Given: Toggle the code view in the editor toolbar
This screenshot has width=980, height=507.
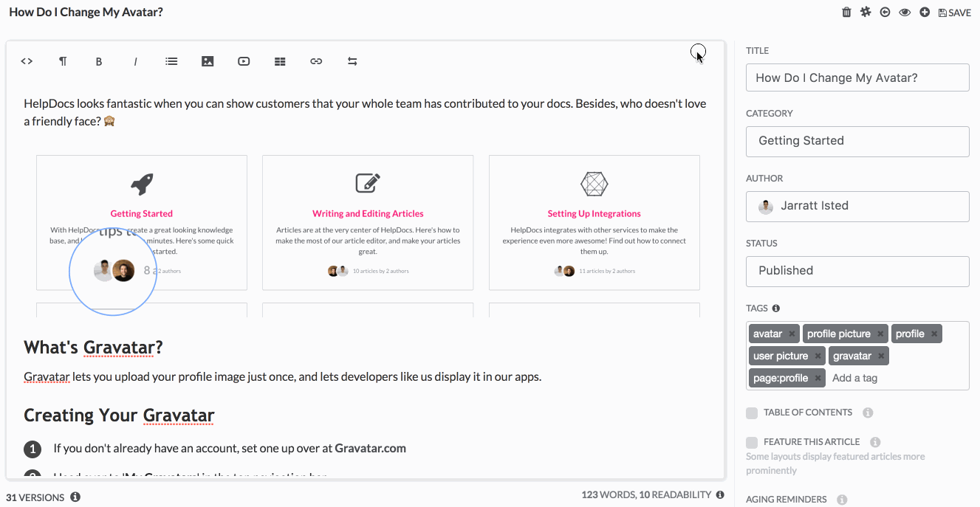Looking at the screenshot, I should coord(27,61).
